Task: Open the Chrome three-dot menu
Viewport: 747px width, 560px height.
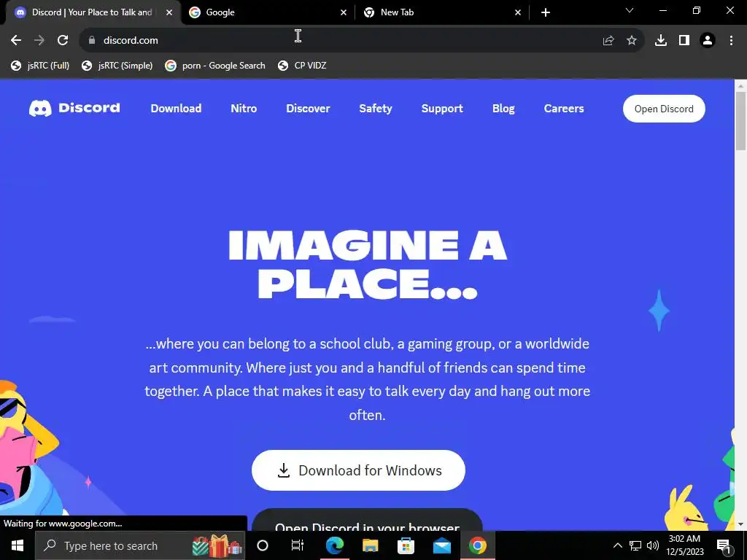Action: pyautogui.click(x=731, y=41)
